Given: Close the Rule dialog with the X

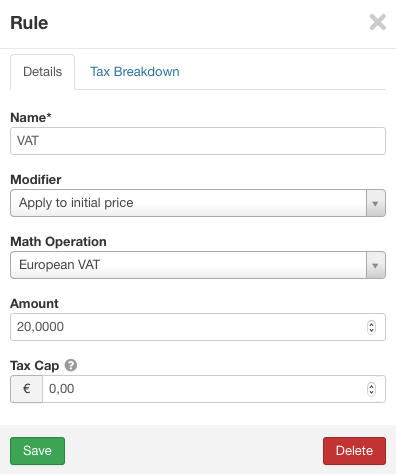Looking at the screenshot, I should click(378, 22).
